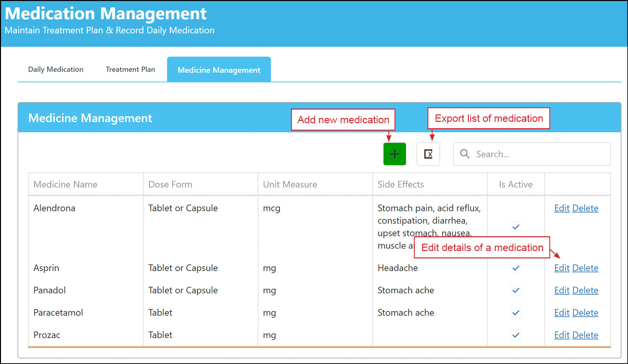The image size is (628, 364).
Task: Uncheck Is Active for Panadol
Action: (515, 290)
